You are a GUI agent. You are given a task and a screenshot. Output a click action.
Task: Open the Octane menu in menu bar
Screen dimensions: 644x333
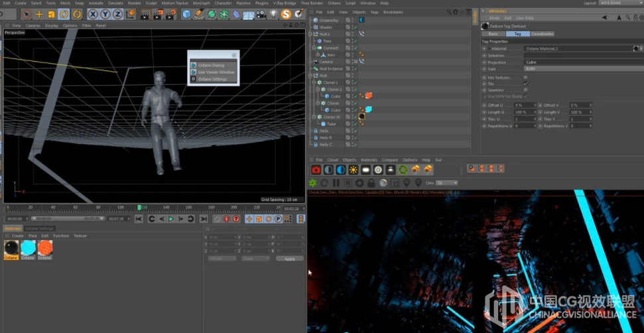[334, 3]
